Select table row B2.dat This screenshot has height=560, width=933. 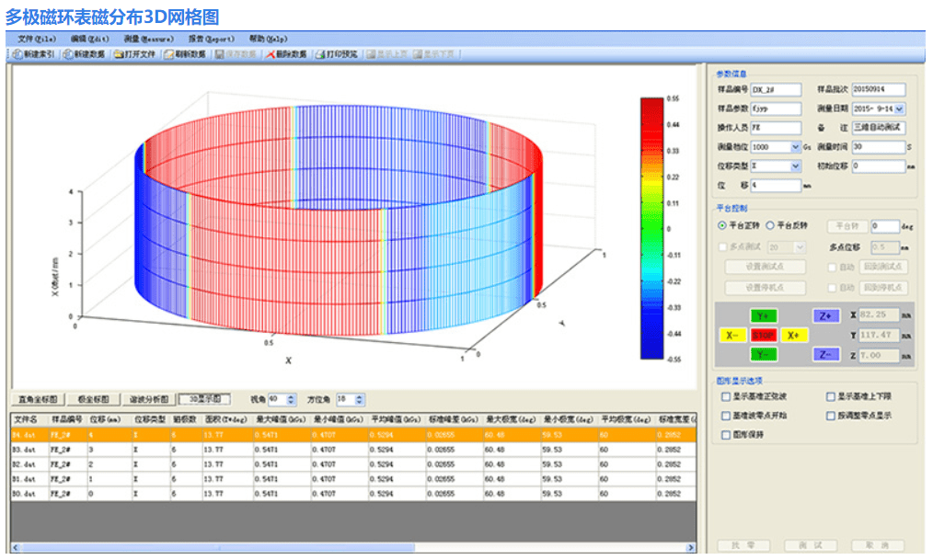(x=353, y=464)
